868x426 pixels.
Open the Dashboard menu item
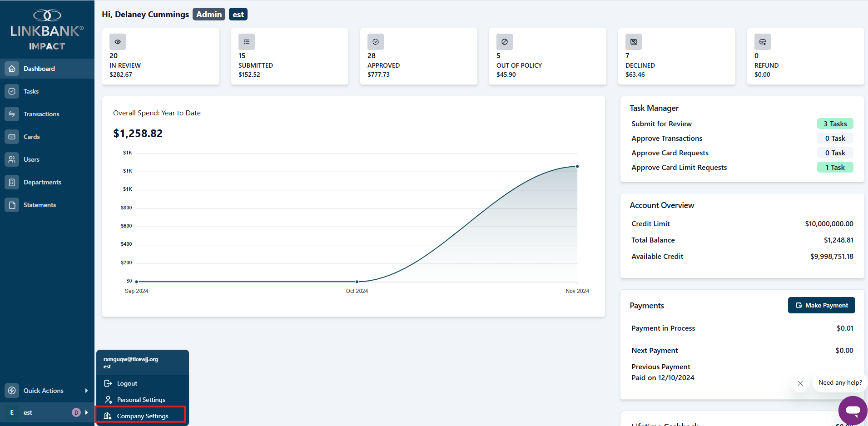point(47,69)
